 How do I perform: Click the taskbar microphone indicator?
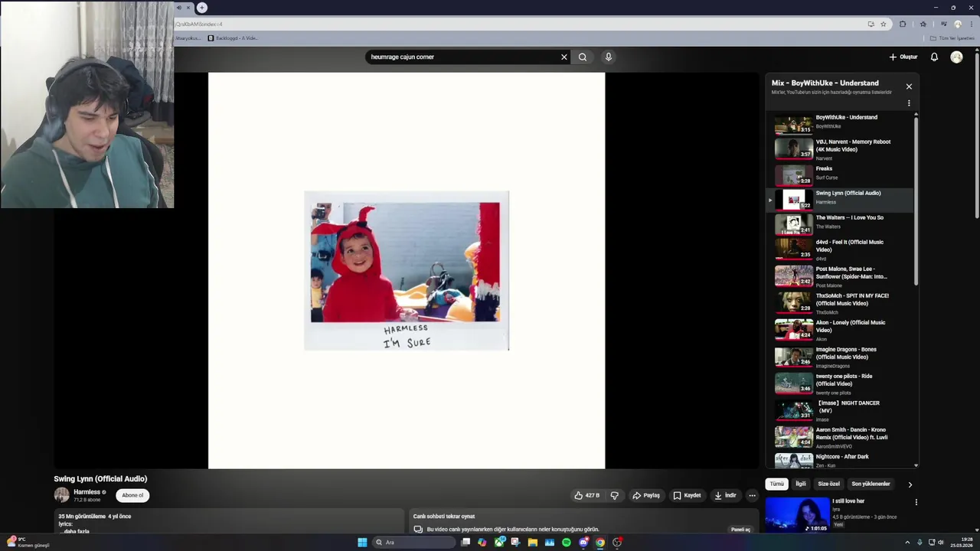pos(920,542)
